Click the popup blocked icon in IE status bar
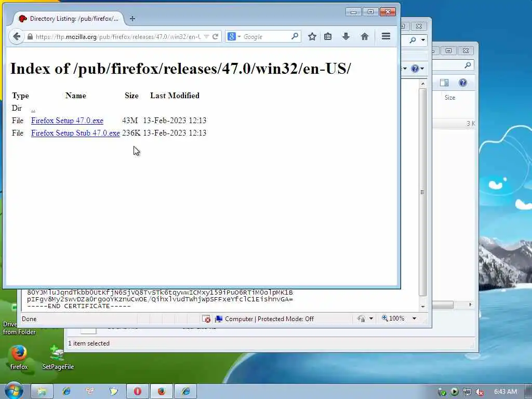 click(x=206, y=319)
